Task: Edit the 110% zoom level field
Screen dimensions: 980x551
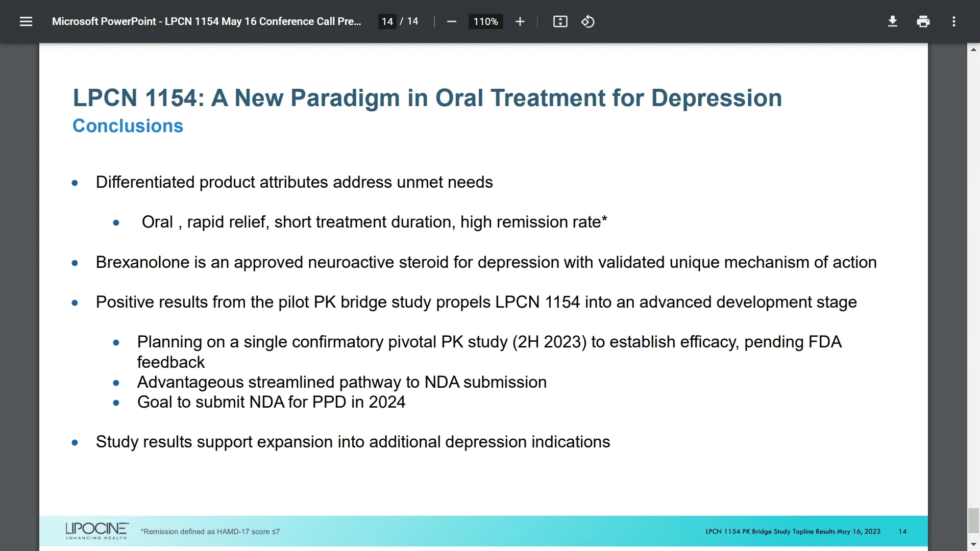Action: [x=485, y=21]
